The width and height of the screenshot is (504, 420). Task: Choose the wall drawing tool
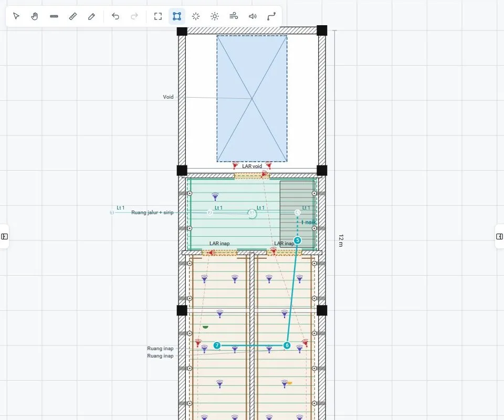pos(54,16)
